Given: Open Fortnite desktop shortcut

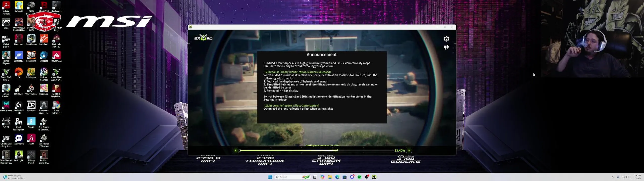Looking at the screenshot, I should [x=31, y=123].
